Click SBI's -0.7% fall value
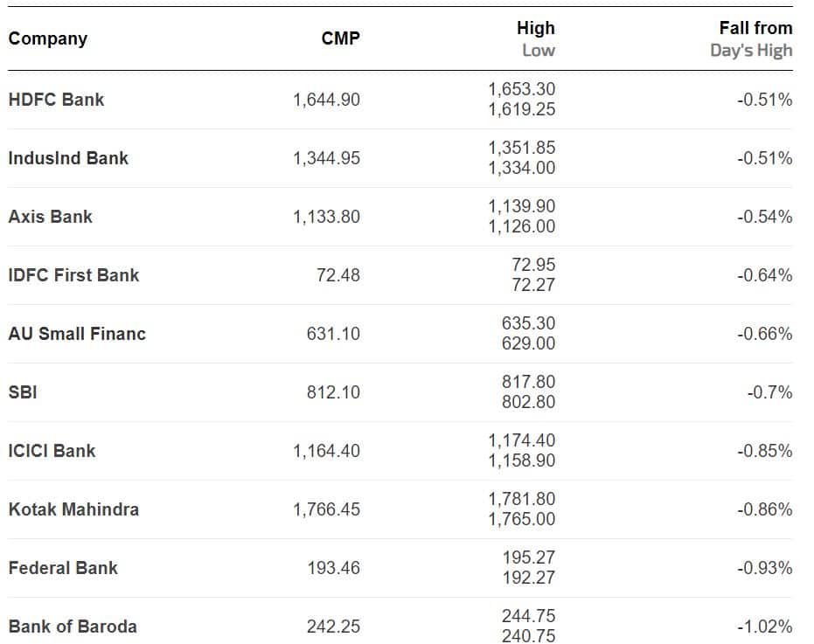The height and width of the screenshot is (644, 814). [769, 392]
